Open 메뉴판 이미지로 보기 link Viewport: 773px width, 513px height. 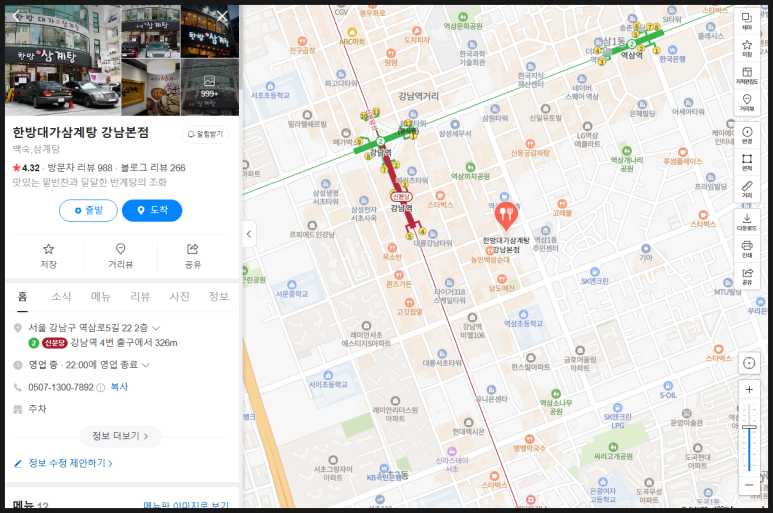(x=186, y=505)
